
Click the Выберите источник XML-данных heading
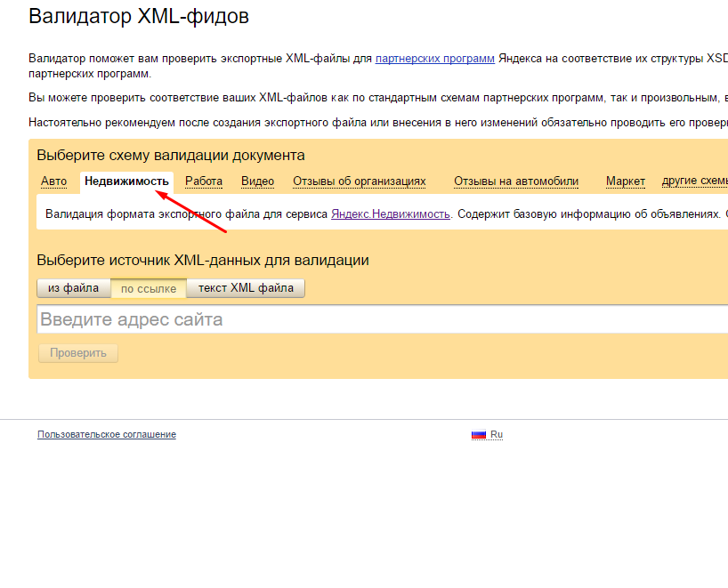(203, 260)
